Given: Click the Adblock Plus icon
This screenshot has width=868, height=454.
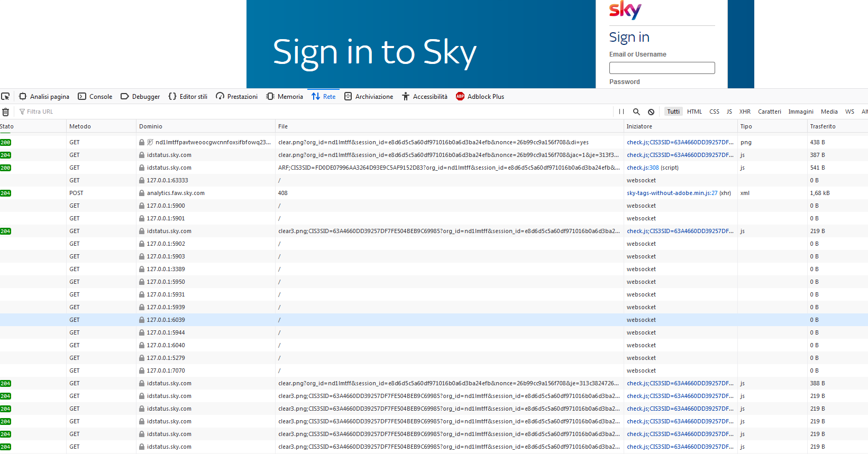Looking at the screenshot, I should coord(460,96).
